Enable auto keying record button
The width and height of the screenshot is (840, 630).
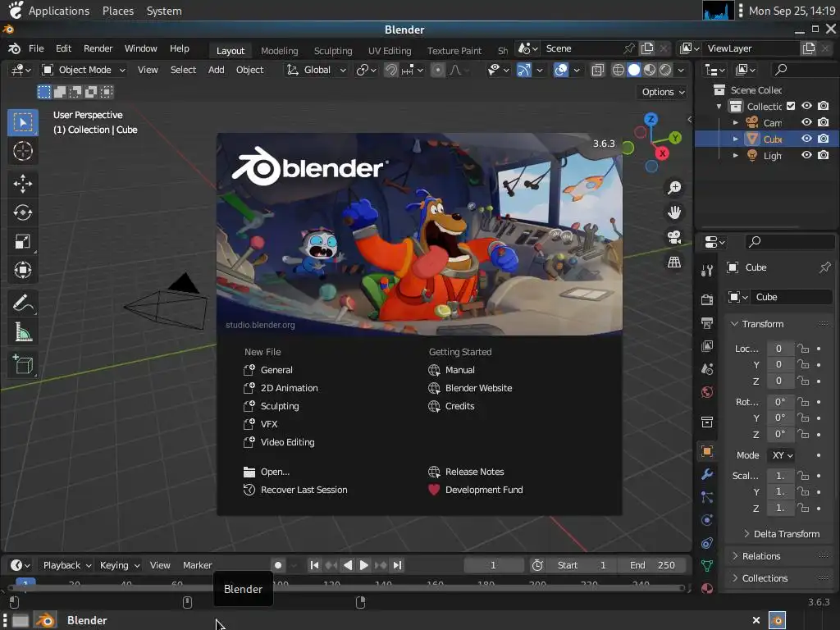coord(277,565)
